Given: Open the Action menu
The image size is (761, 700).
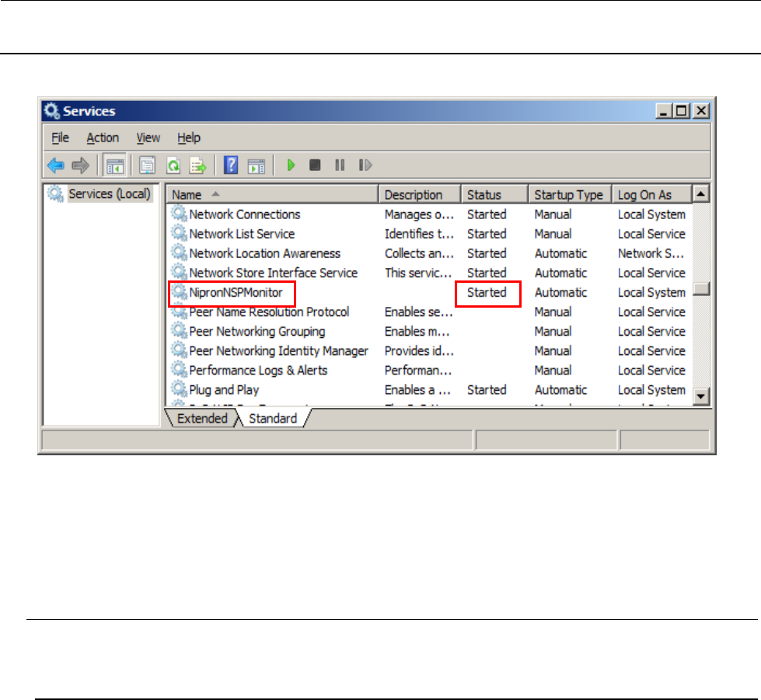Looking at the screenshot, I should tap(103, 138).
